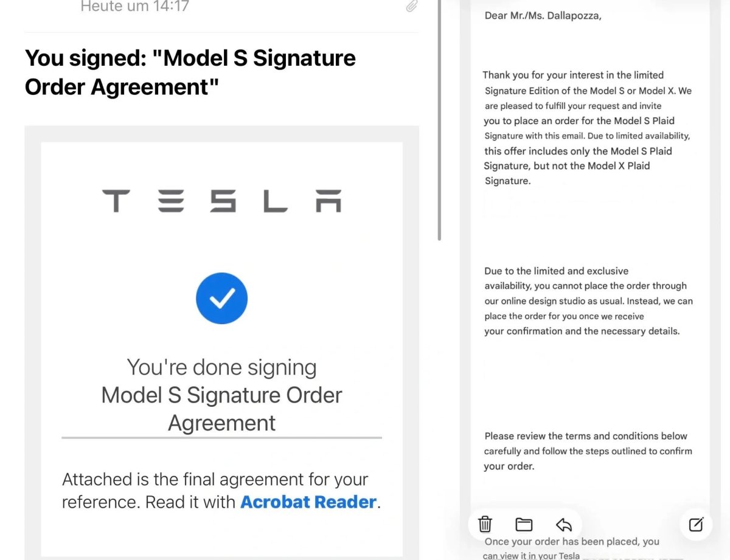Click the 'Please review the terms' paragraph
This screenshot has width=730, height=560.
click(588, 451)
